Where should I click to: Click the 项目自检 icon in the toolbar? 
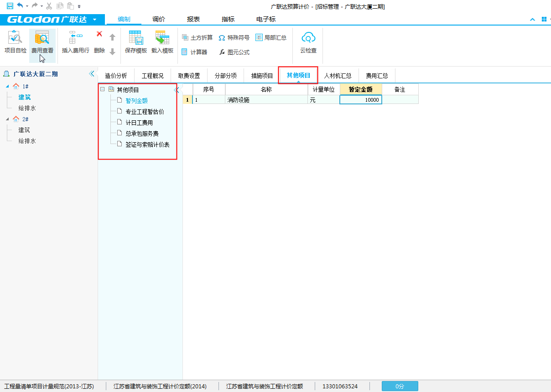click(x=15, y=38)
